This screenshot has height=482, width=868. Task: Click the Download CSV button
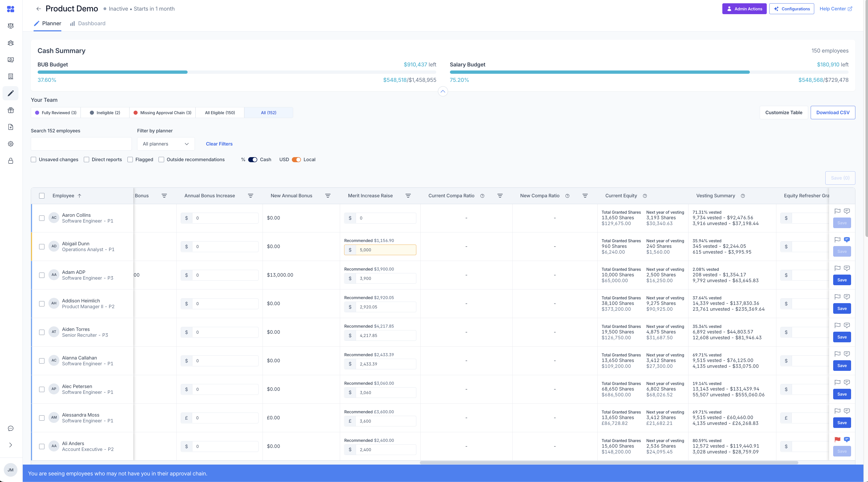[x=833, y=112]
